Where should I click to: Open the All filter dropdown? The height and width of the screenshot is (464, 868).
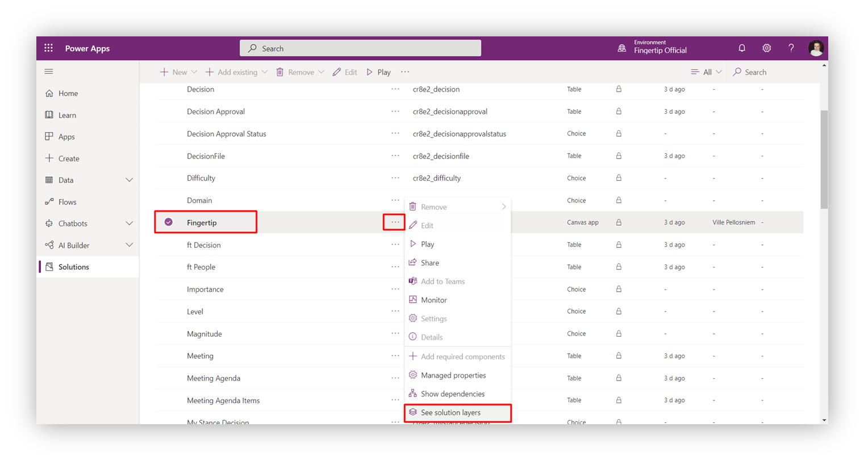(706, 72)
